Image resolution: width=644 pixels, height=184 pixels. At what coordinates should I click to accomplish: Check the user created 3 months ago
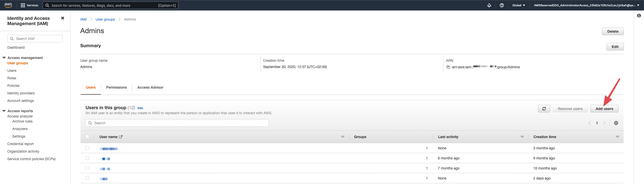[x=87, y=148]
